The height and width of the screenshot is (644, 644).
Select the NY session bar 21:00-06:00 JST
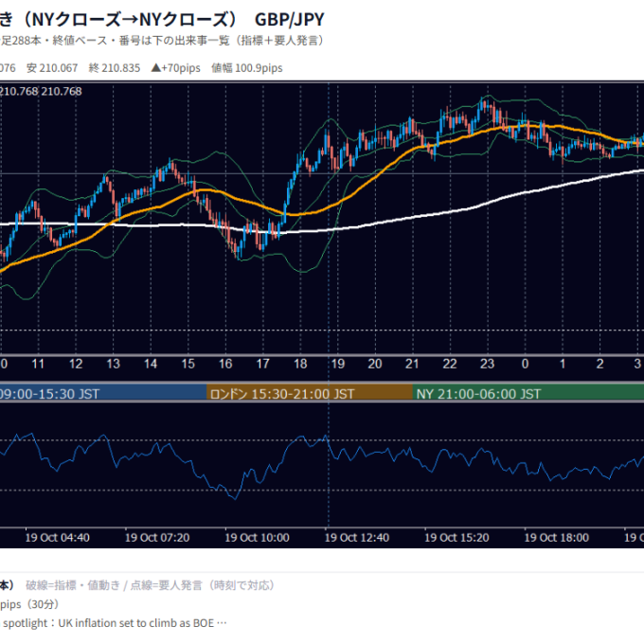pyautogui.click(x=528, y=394)
